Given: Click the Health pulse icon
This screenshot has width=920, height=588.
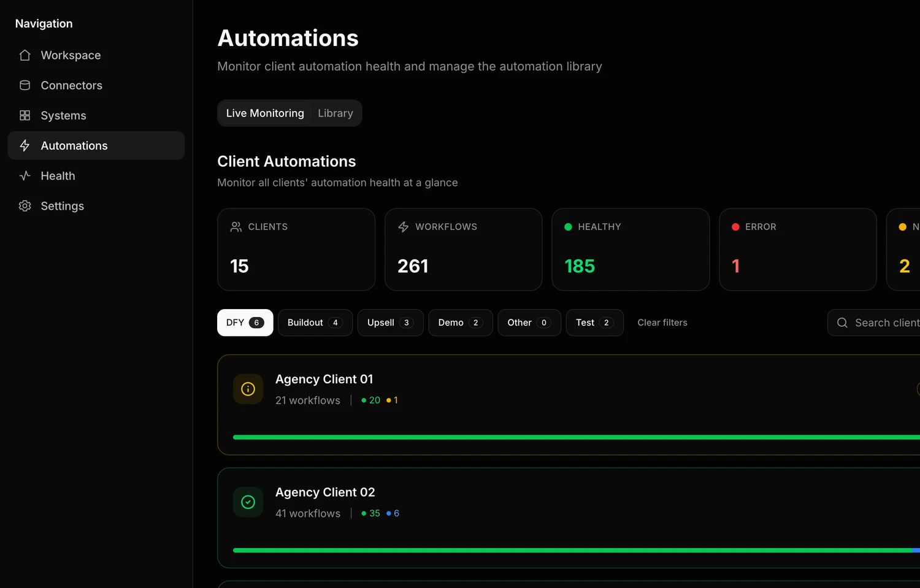Looking at the screenshot, I should [x=25, y=176].
